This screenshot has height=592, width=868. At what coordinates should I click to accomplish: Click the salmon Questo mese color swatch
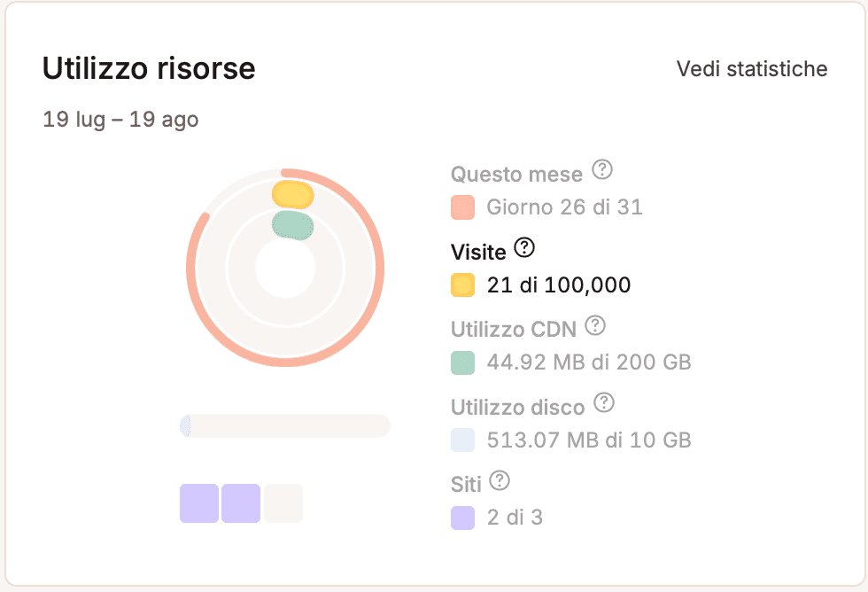tap(462, 207)
